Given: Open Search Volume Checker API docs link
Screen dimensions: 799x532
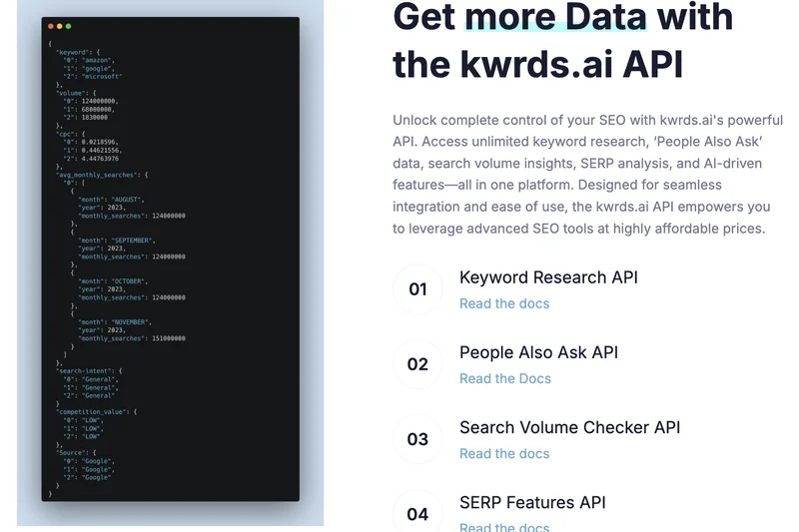Looking at the screenshot, I should (x=504, y=453).
